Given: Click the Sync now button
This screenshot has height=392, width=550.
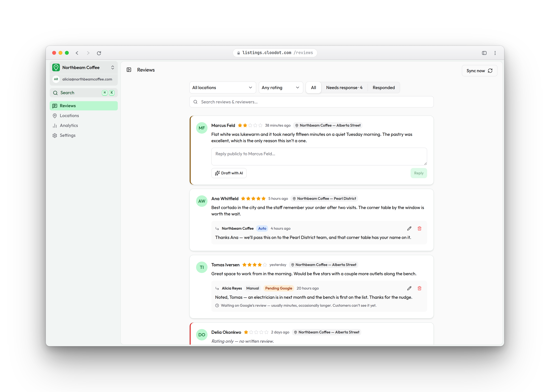Looking at the screenshot, I should point(479,71).
